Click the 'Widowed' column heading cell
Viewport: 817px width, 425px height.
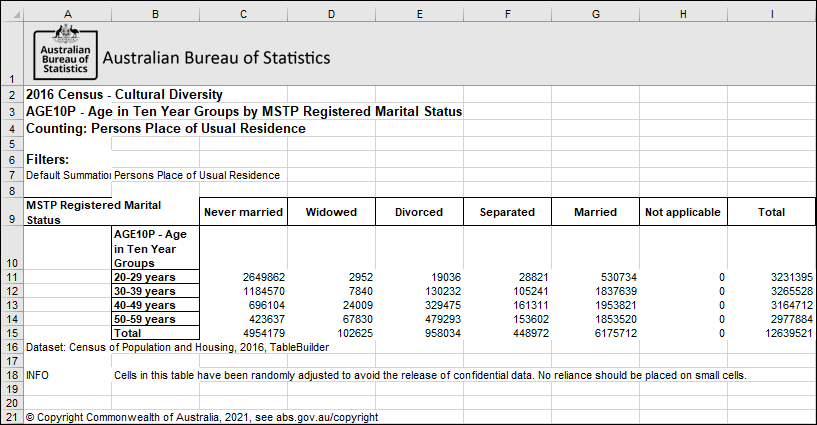tap(331, 212)
